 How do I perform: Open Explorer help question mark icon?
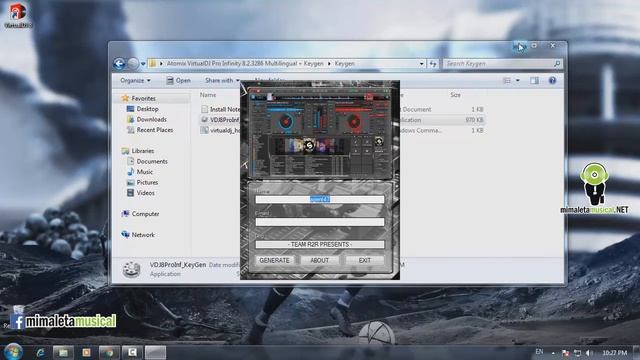pos(552,80)
